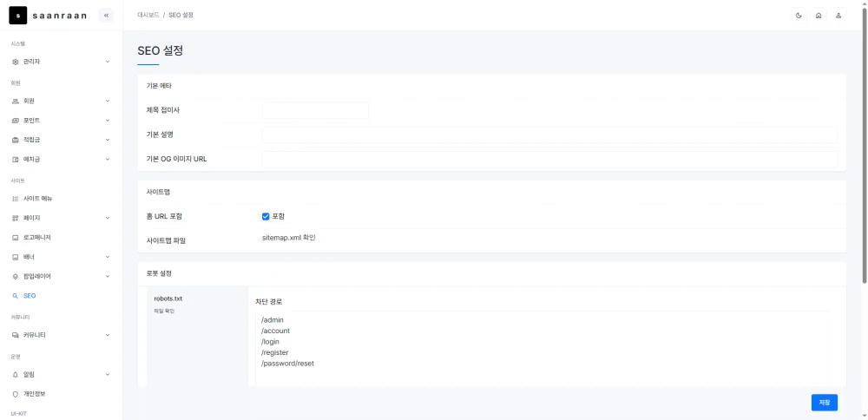Click the /password/reset line in 차단 경로
868x420 pixels.
(x=287, y=364)
